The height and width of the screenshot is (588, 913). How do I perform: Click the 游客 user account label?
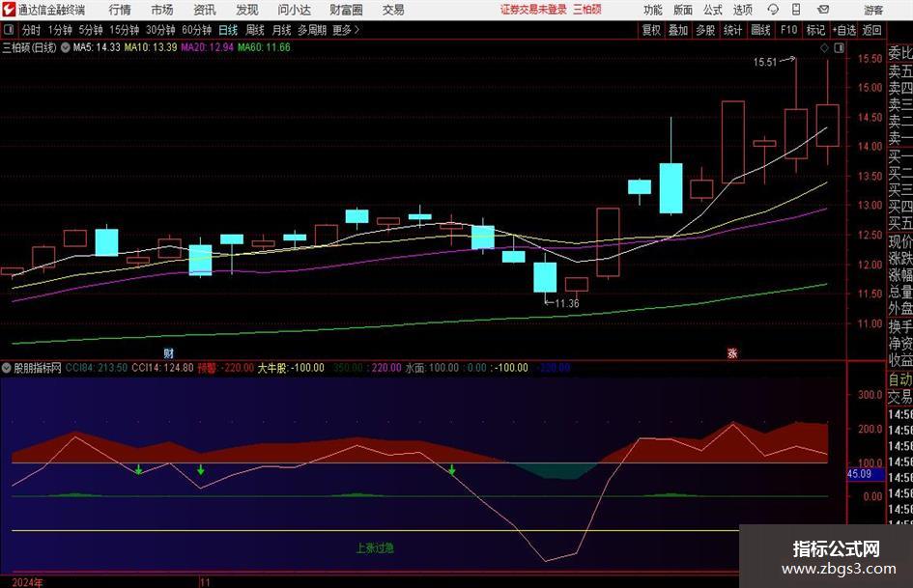pos(873,10)
